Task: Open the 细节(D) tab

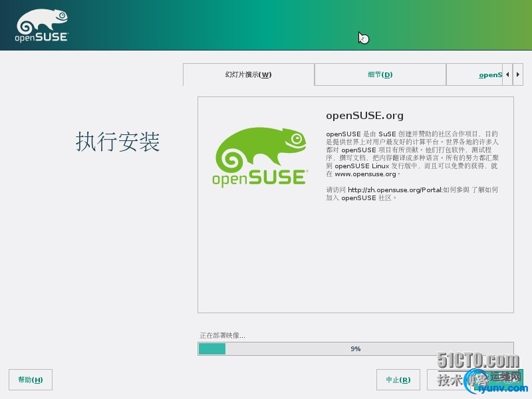Action: click(x=380, y=74)
